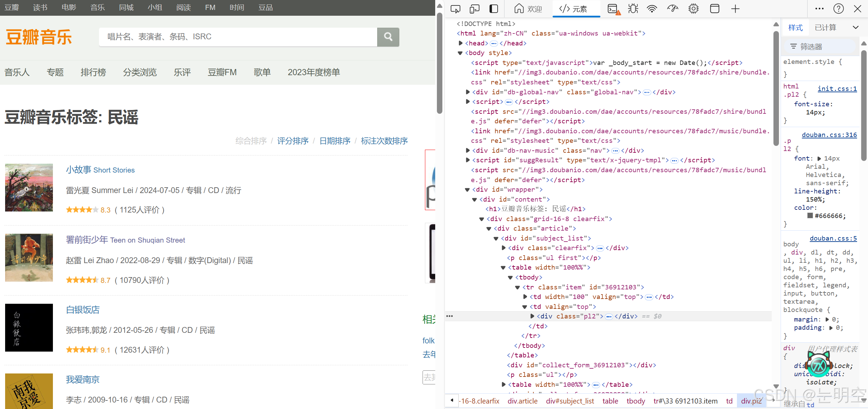This screenshot has width=868, height=409.
Task: Expand the div#db-global-nav node
Action: [x=468, y=92]
